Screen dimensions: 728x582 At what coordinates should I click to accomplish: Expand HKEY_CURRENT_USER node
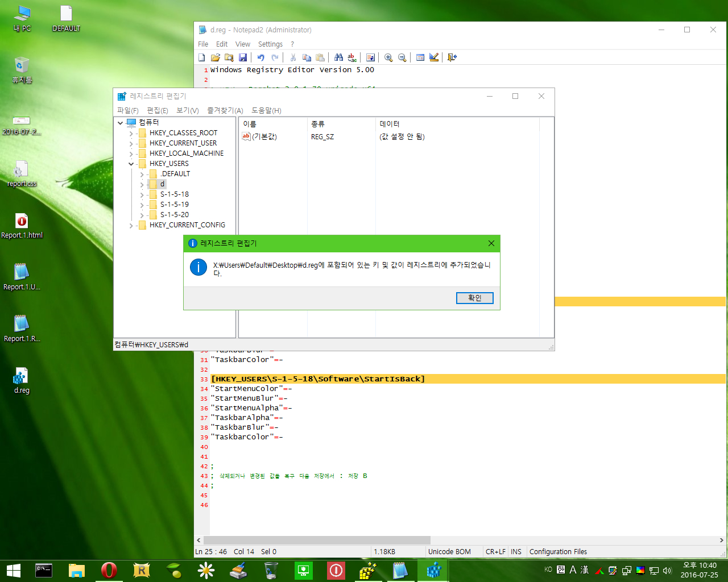click(131, 143)
